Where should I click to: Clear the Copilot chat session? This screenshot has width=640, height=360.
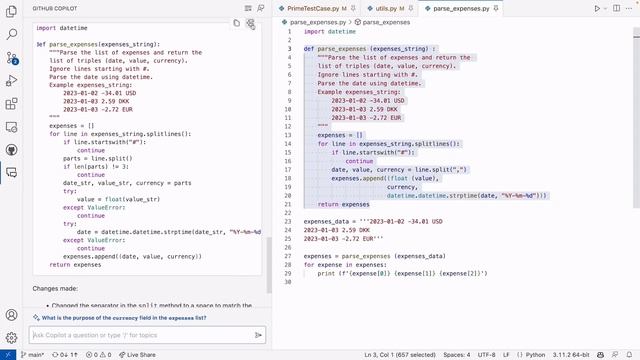(248, 8)
